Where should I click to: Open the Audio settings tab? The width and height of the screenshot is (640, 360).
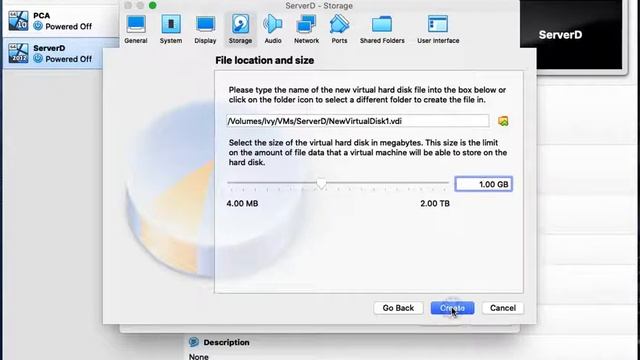pos(273,29)
